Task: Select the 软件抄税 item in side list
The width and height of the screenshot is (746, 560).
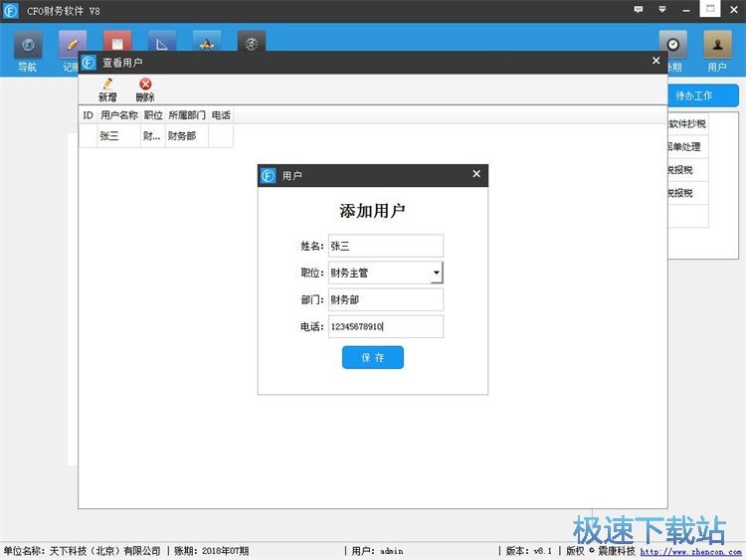Action: coord(687,123)
